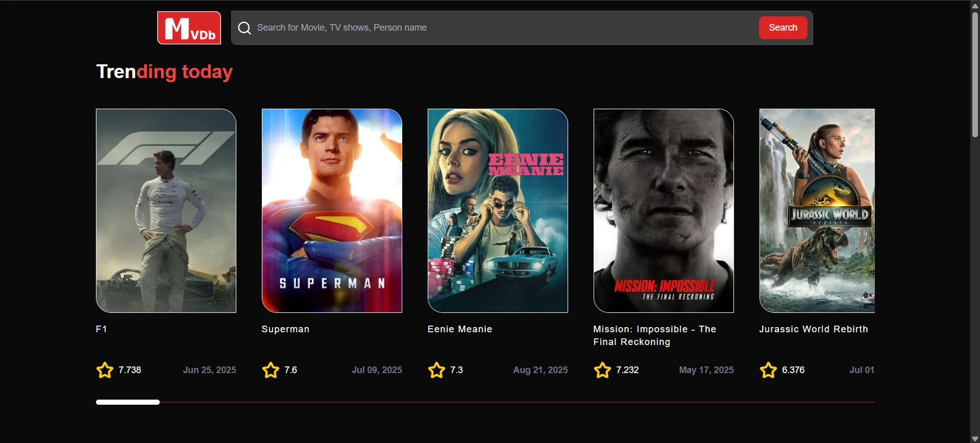Click the star icon beside 7.738

(x=105, y=370)
